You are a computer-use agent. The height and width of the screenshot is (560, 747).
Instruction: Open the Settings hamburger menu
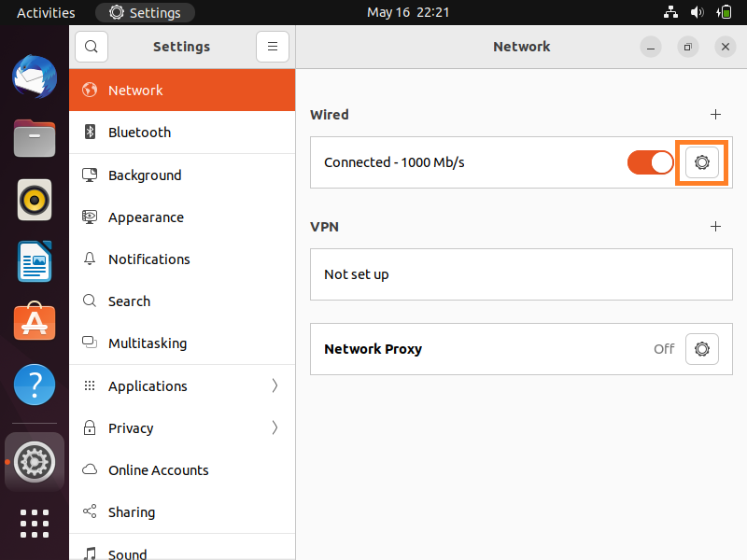273,47
